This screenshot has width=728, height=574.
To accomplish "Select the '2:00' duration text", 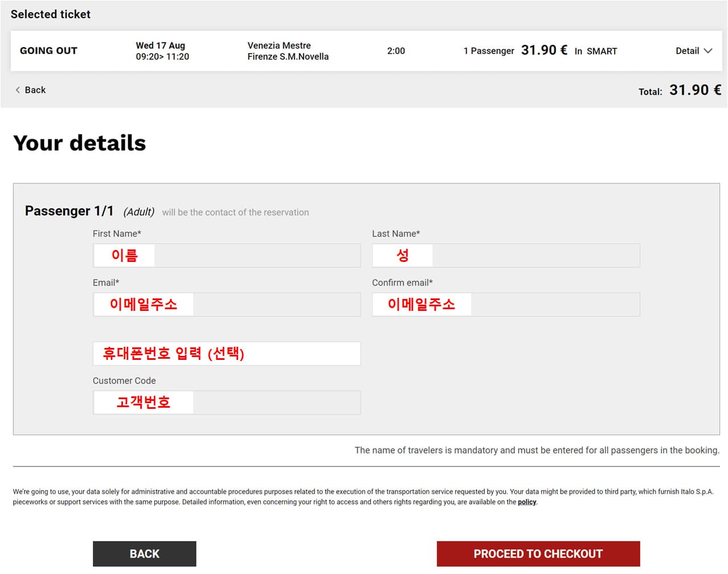I will pyautogui.click(x=396, y=51).
